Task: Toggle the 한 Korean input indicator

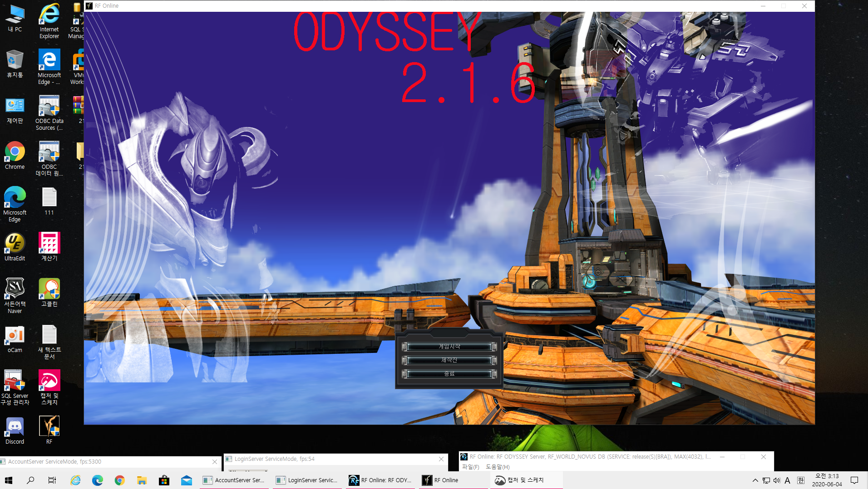Action: pyautogui.click(x=801, y=480)
